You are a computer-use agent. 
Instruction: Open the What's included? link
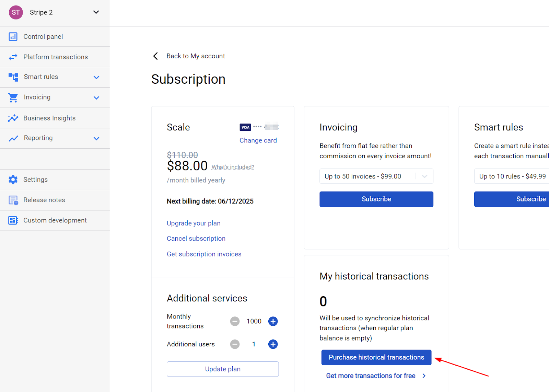pos(233,167)
